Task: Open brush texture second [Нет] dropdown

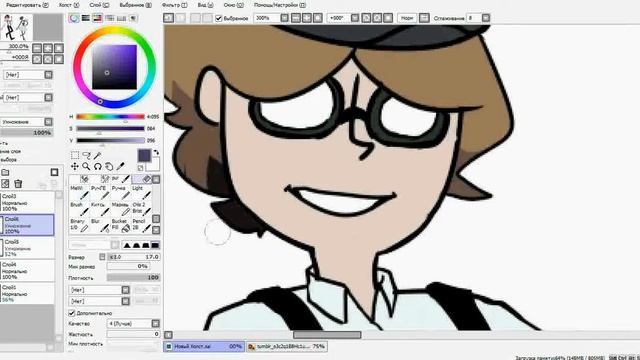Action: point(125,301)
